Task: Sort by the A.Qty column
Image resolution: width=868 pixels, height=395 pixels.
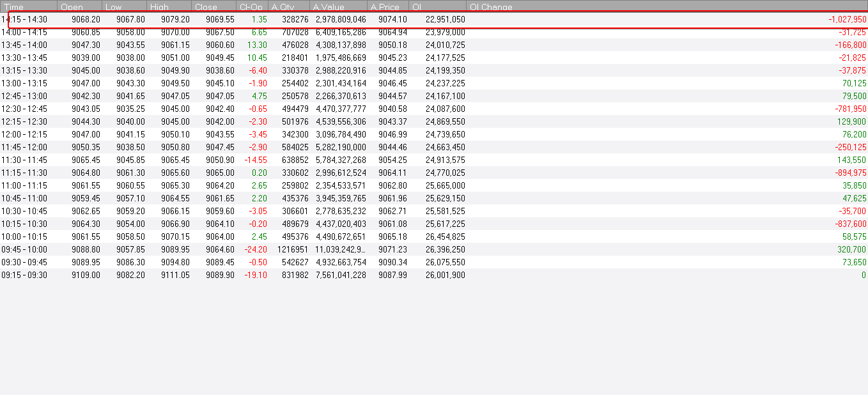Action: click(281, 7)
